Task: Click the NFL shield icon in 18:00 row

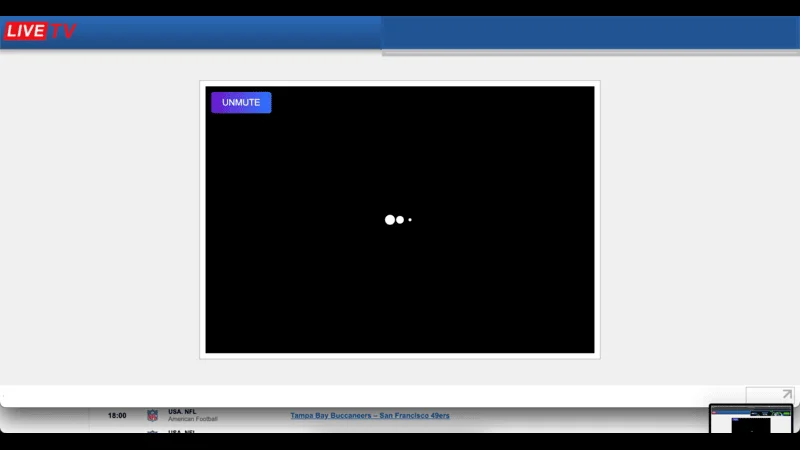Action: coord(153,415)
